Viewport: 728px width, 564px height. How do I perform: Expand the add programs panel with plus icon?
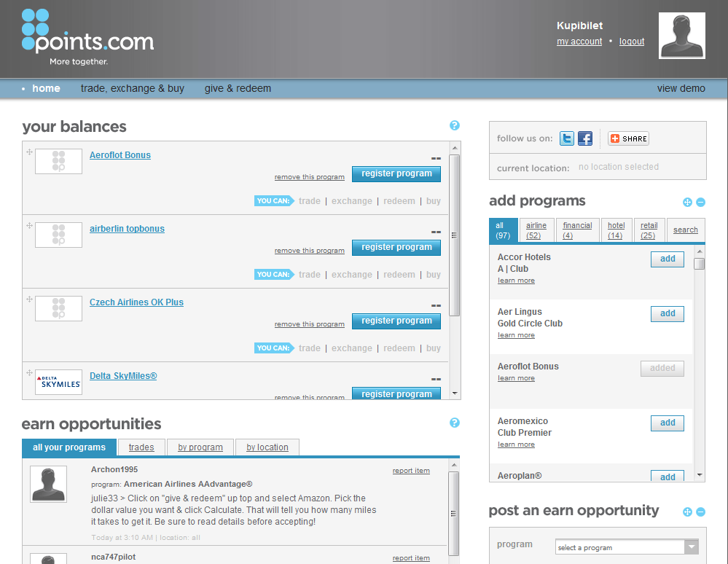(x=687, y=202)
